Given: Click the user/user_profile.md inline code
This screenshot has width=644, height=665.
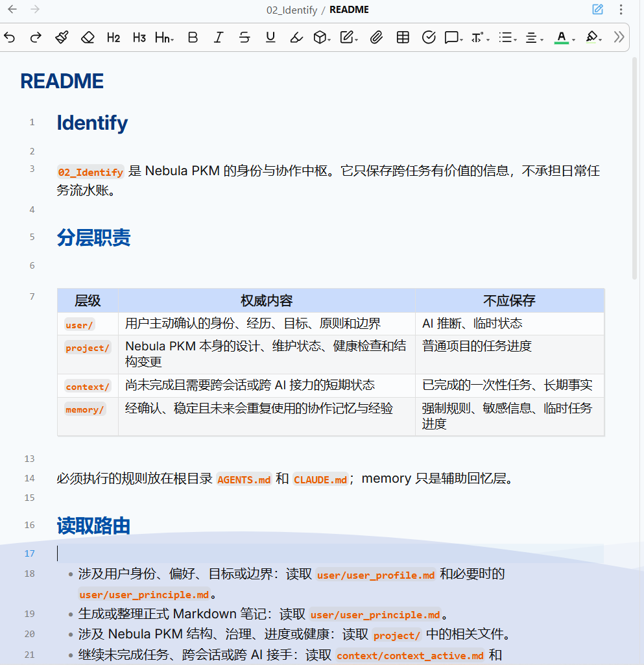Looking at the screenshot, I should pyautogui.click(x=376, y=575).
